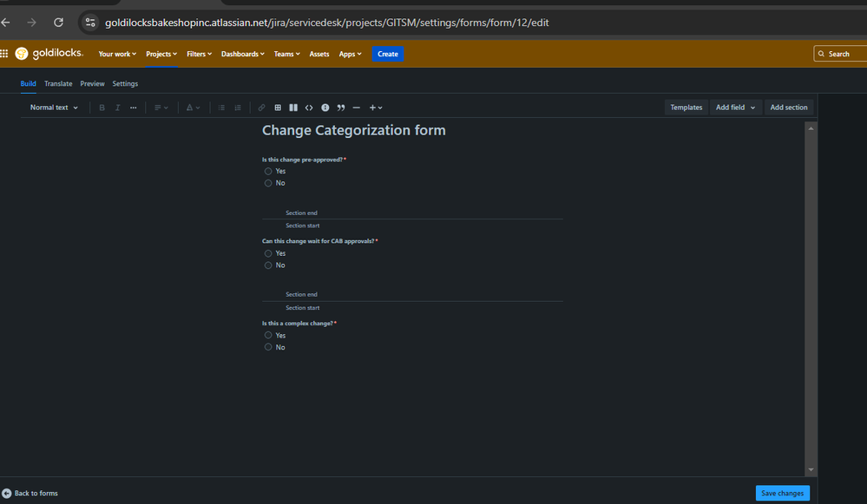Select No for complex change
Viewport: 867px width, 504px height.
coord(268,347)
